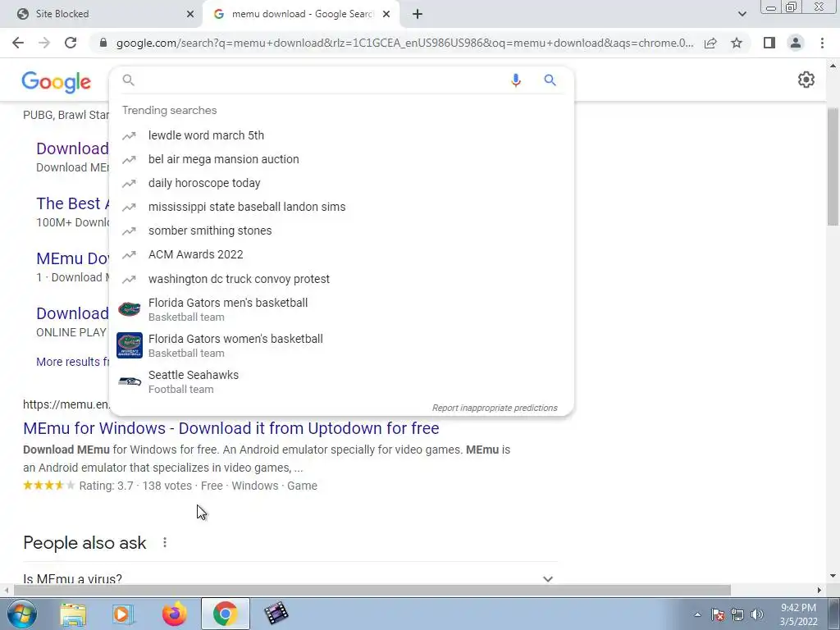
Task: Click scroll down arrow on page scrollbar
Action: [833, 577]
